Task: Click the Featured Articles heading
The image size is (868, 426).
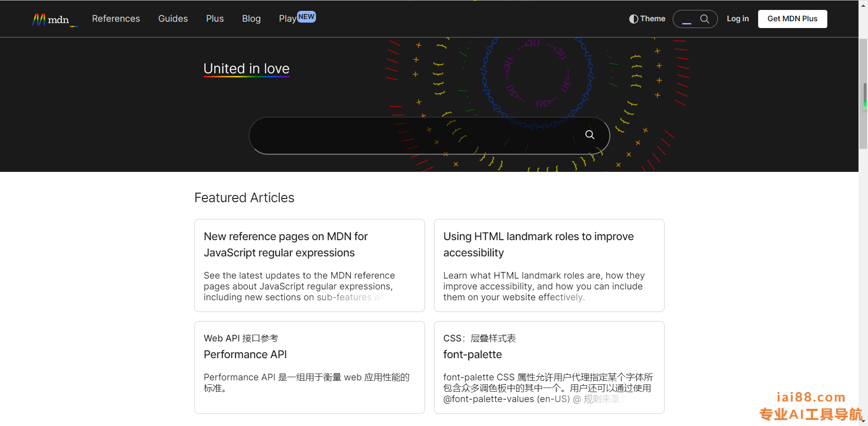Action: tap(245, 198)
